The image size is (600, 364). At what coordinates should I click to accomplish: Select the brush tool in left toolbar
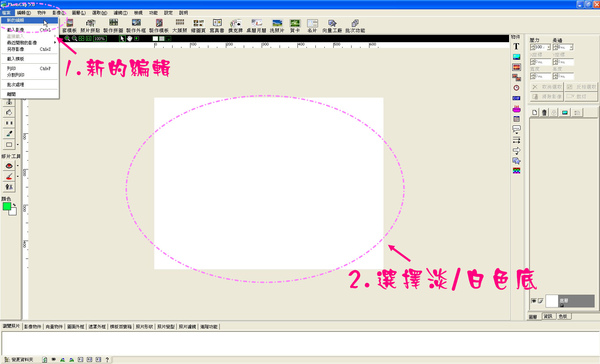9,134
